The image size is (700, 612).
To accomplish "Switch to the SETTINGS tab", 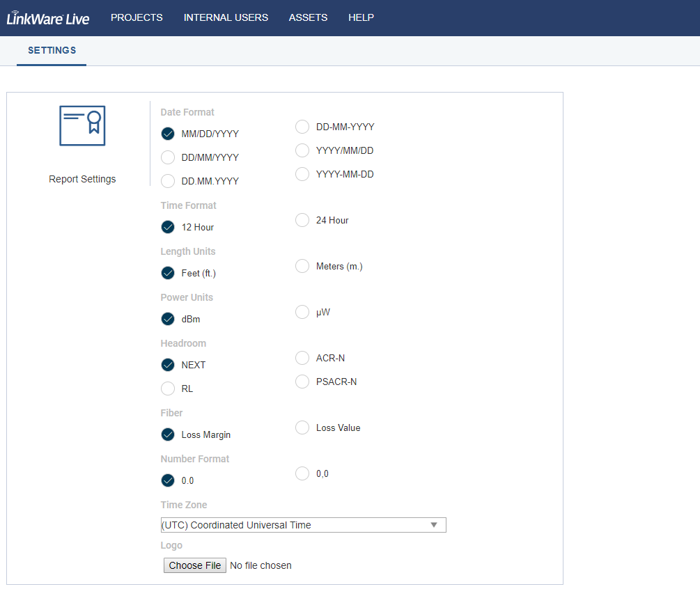I will pos(52,50).
